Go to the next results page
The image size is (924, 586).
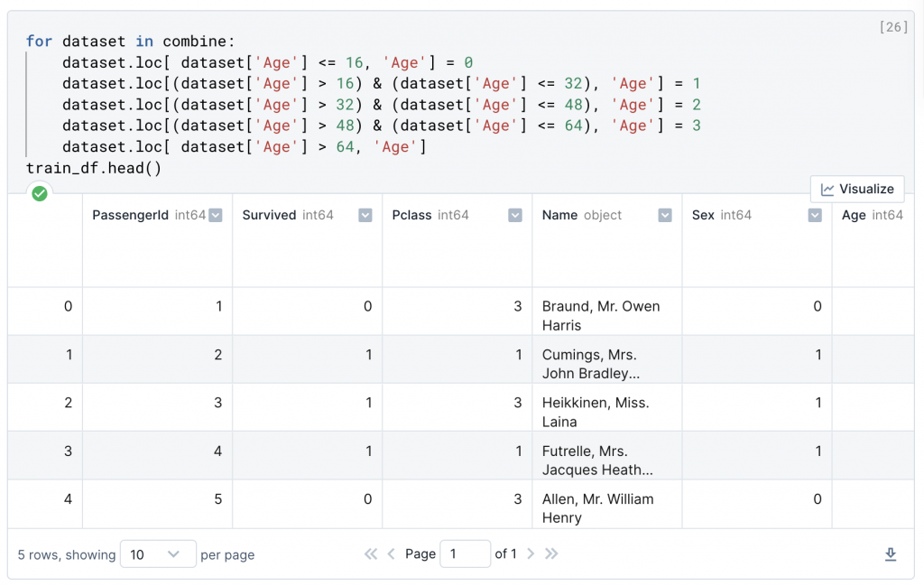click(x=531, y=553)
